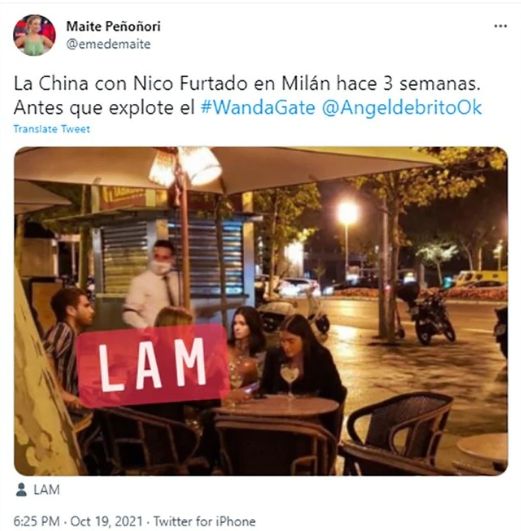Visit the @AngeldebritoOk mention
521x531 pixels.
(x=402, y=108)
